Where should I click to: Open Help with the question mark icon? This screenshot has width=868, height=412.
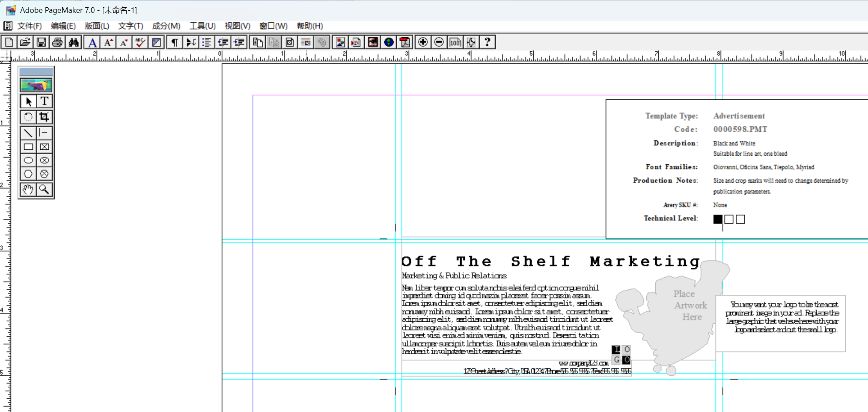[488, 42]
